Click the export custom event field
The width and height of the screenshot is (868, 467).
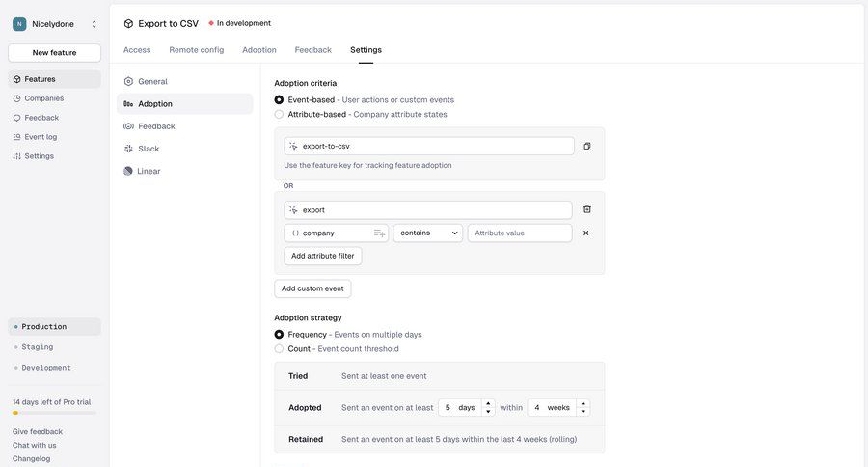click(x=428, y=210)
